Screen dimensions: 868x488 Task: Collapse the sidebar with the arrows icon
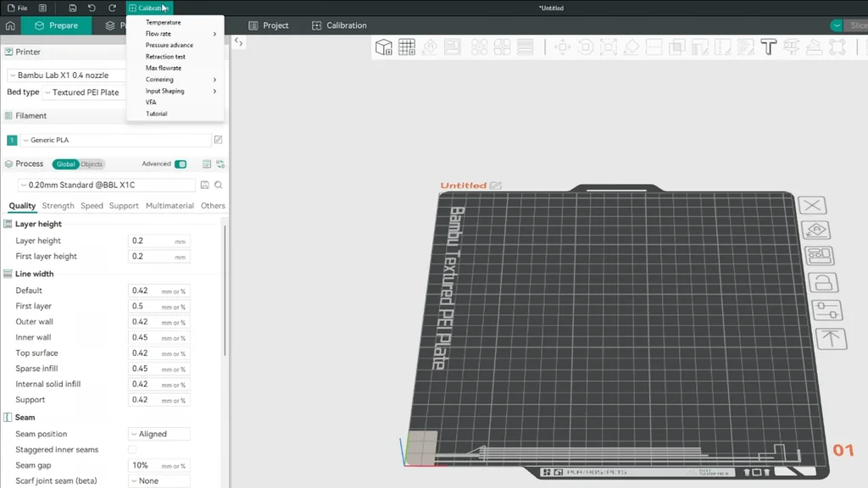pyautogui.click(x=238, y=42)
